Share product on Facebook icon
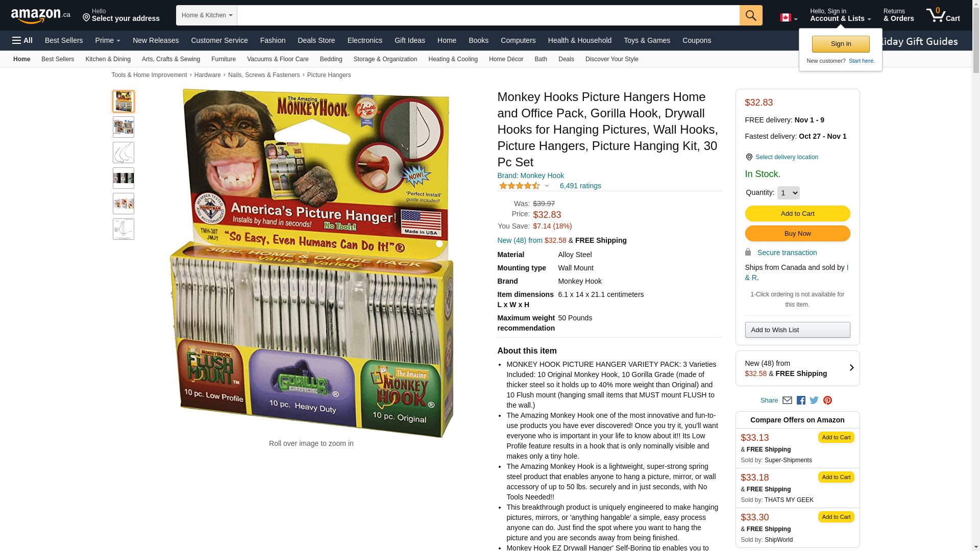The width and height of the screenshot is (980, 551). click(x=801, y=400)
